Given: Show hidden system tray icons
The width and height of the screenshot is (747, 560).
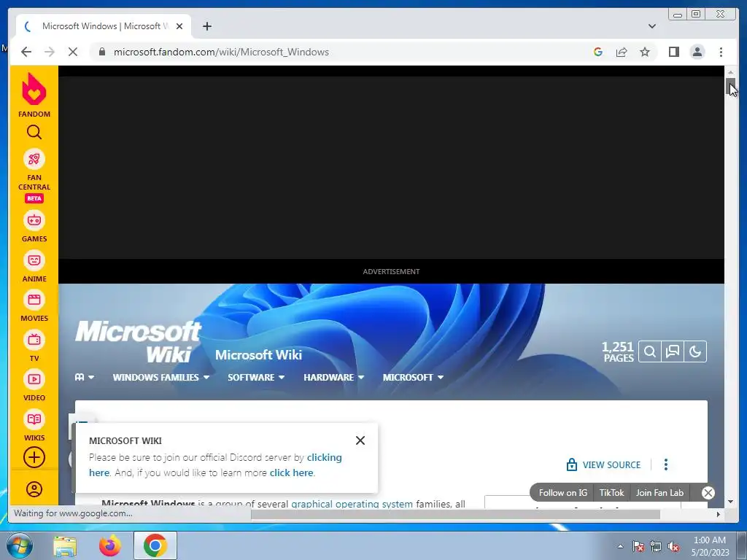Looking at the screenshot, I should pos(620,546).
